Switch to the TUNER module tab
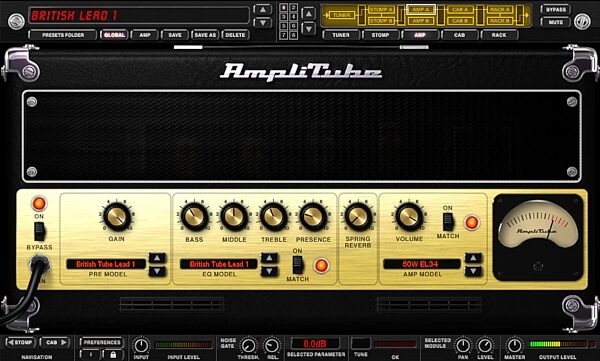The height and width of the screenshot is (361, 600). click(341, 35)
